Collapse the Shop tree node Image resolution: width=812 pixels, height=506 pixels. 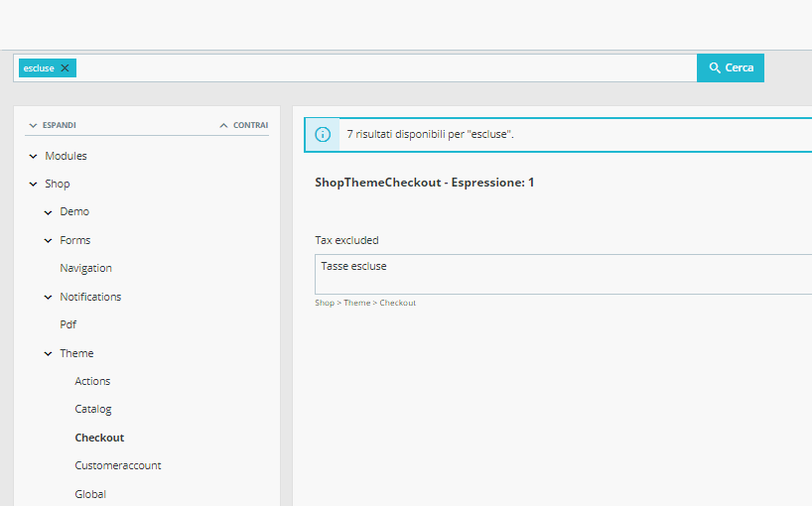33,185
